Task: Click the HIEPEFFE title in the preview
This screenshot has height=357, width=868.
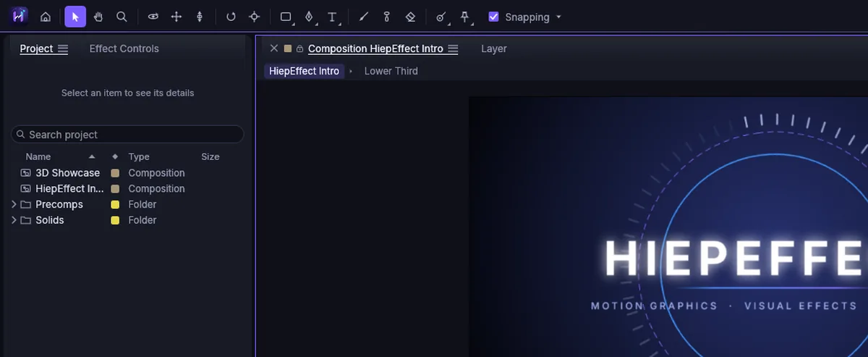Action: [735, 259]
